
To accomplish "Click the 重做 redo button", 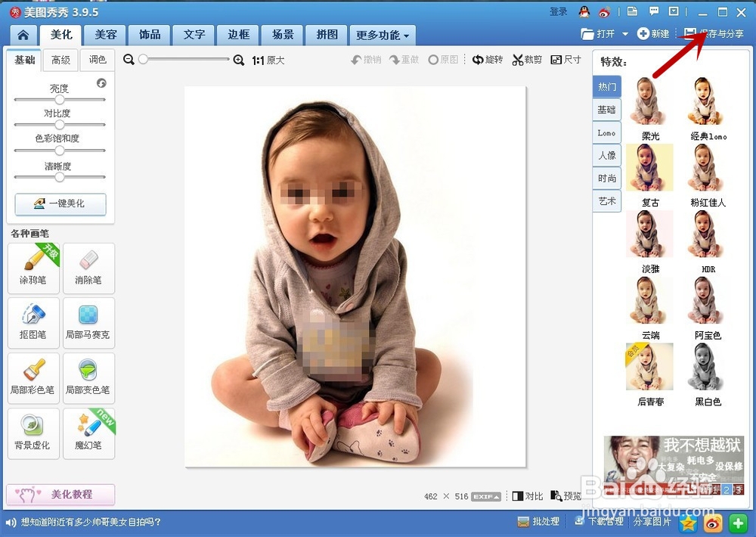I will (404, 60).
